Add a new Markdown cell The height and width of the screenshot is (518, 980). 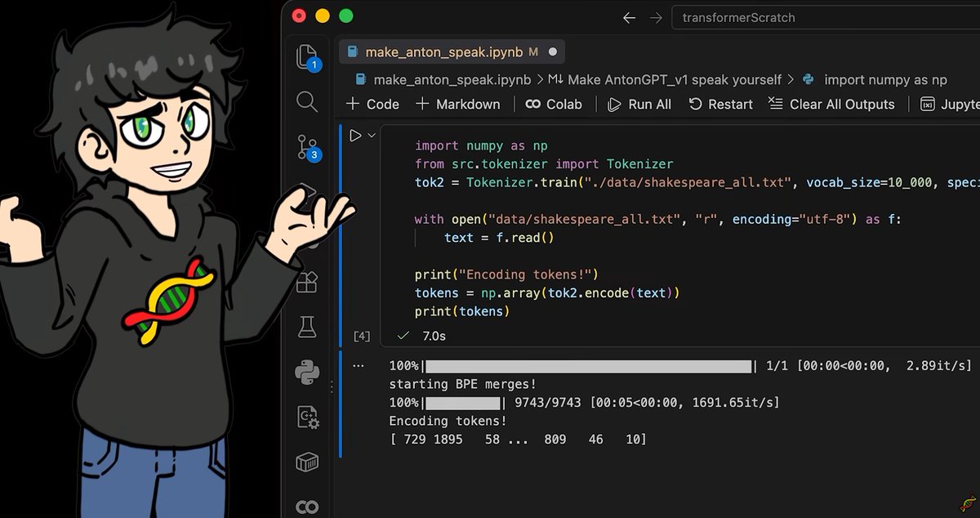click(457, 104)
